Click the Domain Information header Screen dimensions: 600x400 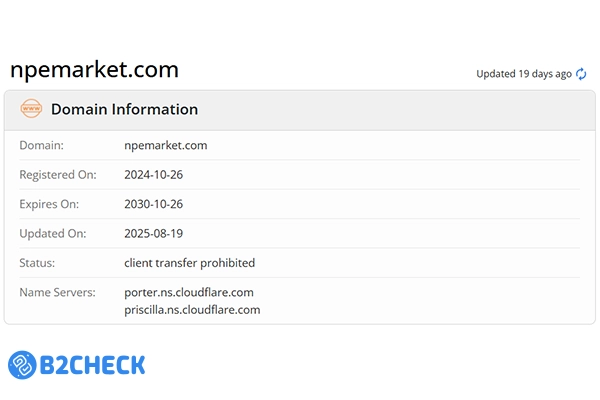pyautogui.click(x=124, y=109)
